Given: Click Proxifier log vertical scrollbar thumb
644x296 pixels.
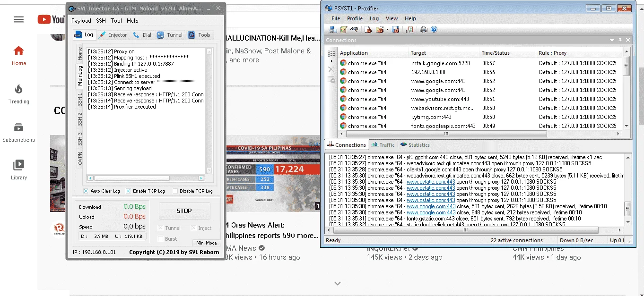Looking at the screenshot, I should click(627, 208).
